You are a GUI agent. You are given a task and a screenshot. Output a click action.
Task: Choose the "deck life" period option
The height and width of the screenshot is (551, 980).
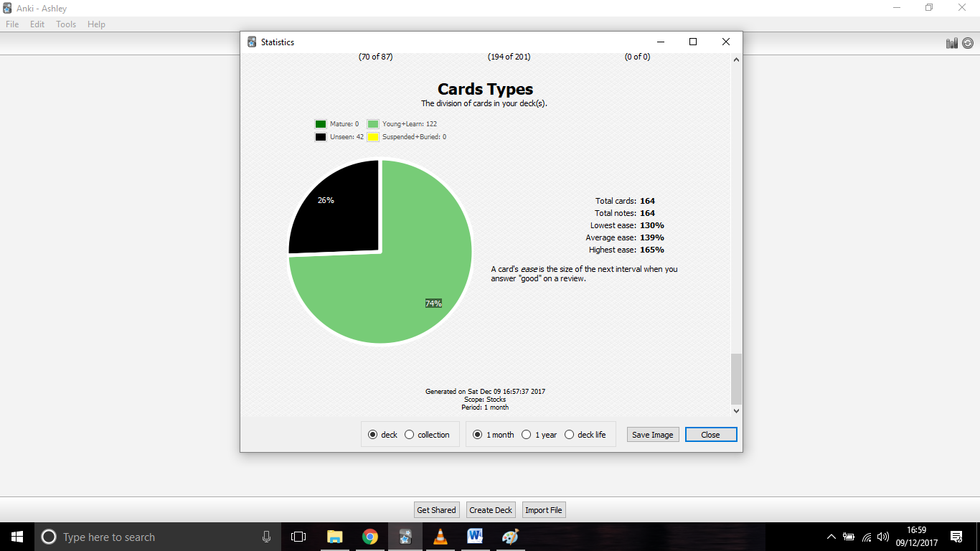[585, 435]
